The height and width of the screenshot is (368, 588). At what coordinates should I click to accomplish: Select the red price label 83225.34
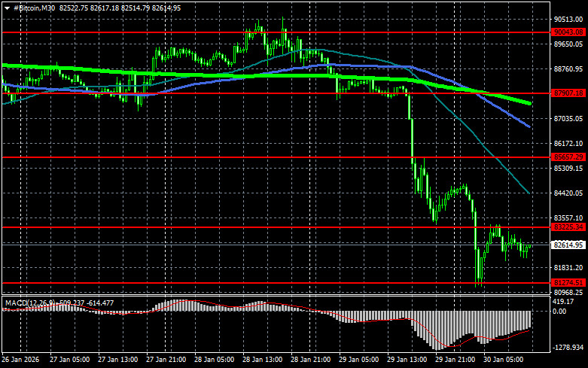[x=568, y=227]
